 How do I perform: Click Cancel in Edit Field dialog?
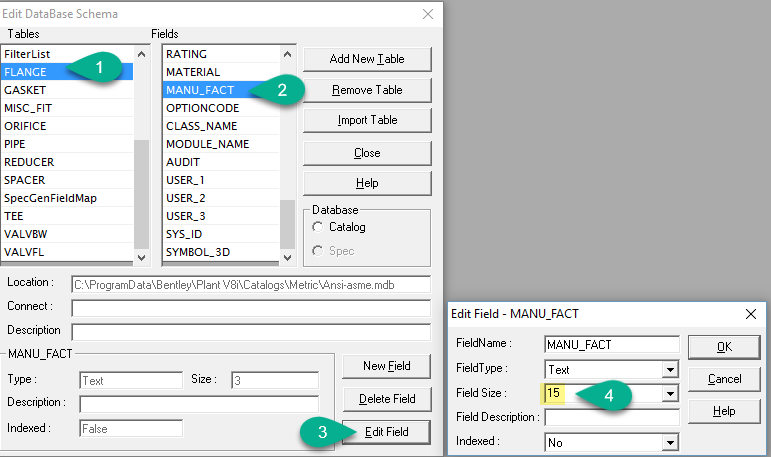pyautogui.click(x=724, y=379)
